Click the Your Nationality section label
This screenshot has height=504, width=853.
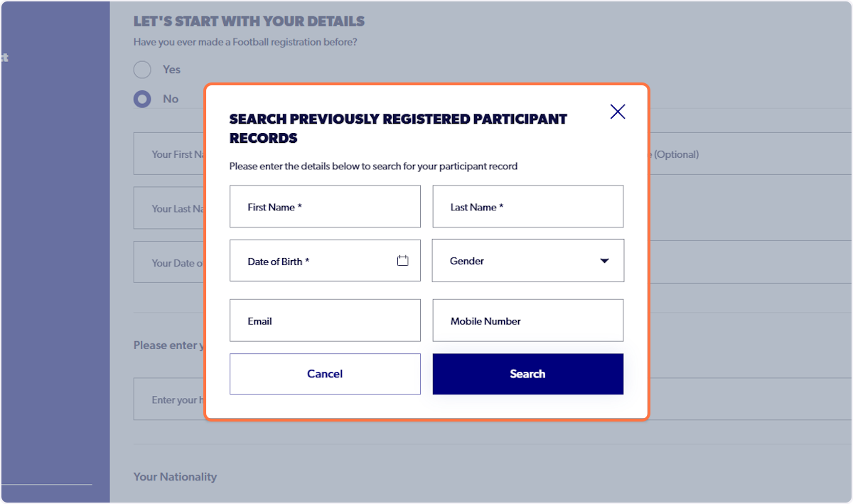point(175,477)
